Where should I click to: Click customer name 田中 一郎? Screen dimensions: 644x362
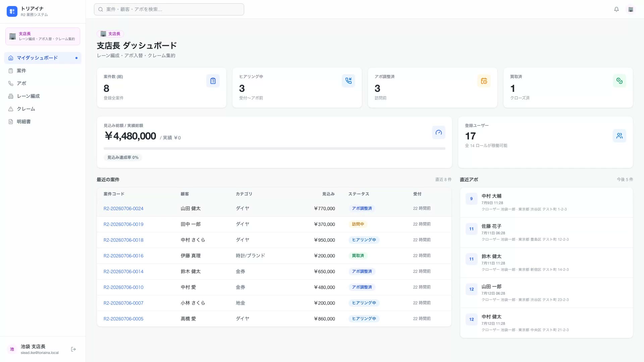[191, 224]
